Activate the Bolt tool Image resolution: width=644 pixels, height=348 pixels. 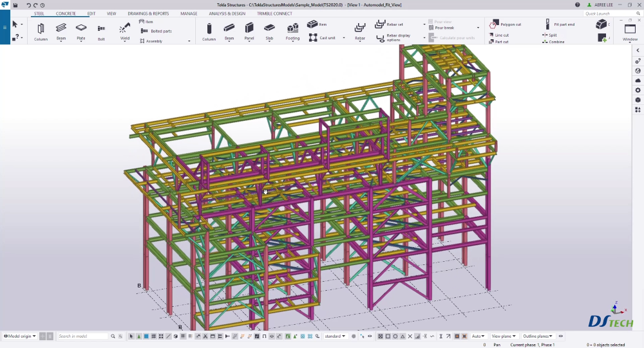click(101, 32)
